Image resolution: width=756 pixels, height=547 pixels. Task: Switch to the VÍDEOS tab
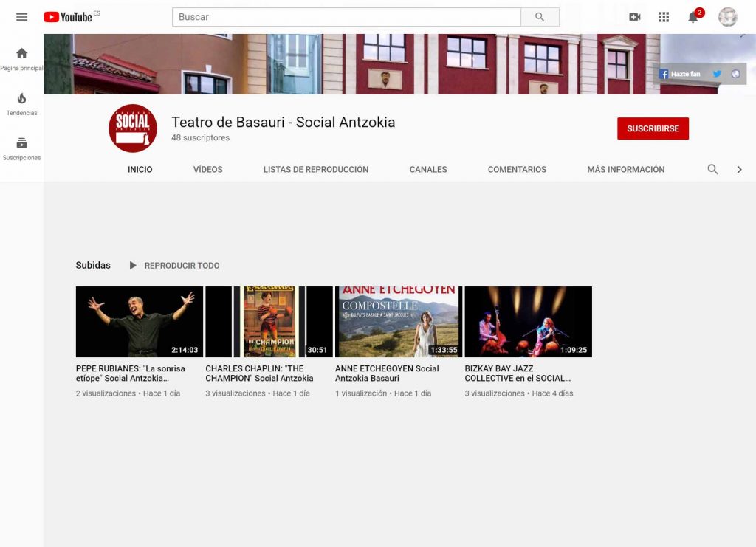click(x=207, y=169)
